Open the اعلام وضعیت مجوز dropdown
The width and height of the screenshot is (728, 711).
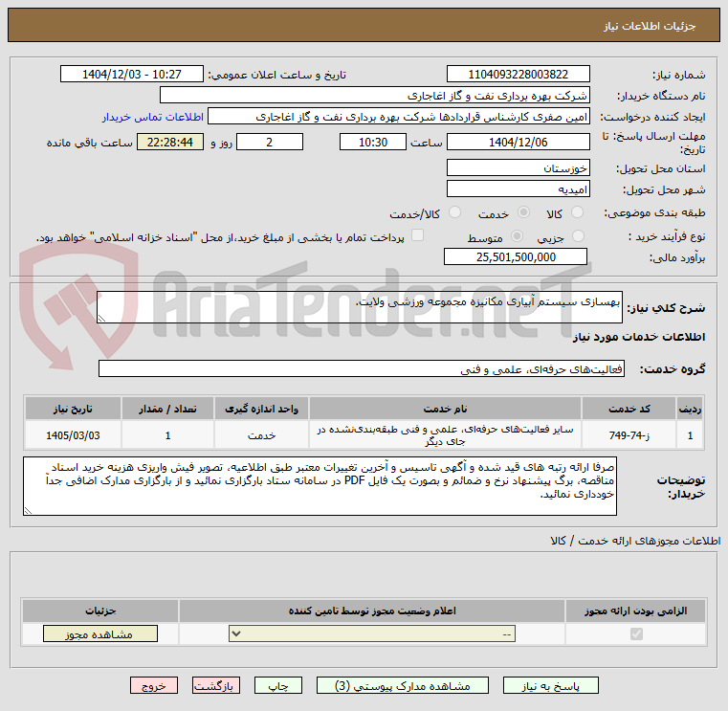coord(372,633)
